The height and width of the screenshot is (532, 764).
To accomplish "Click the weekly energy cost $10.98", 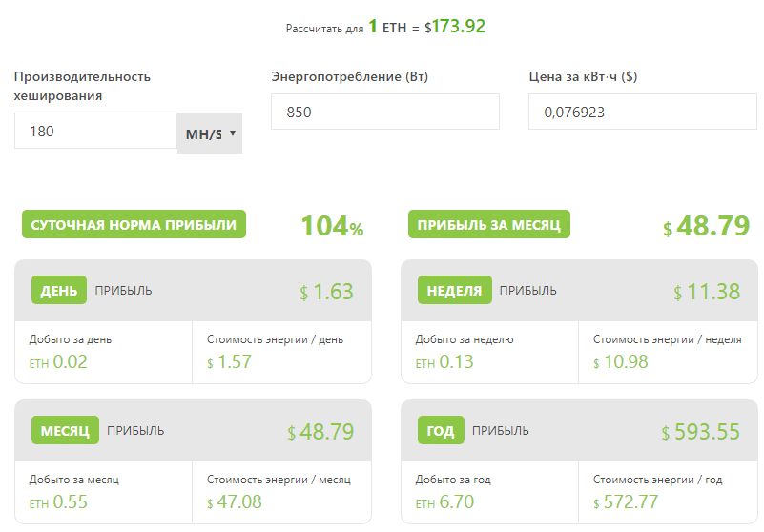I will click(x=623, y=362).
